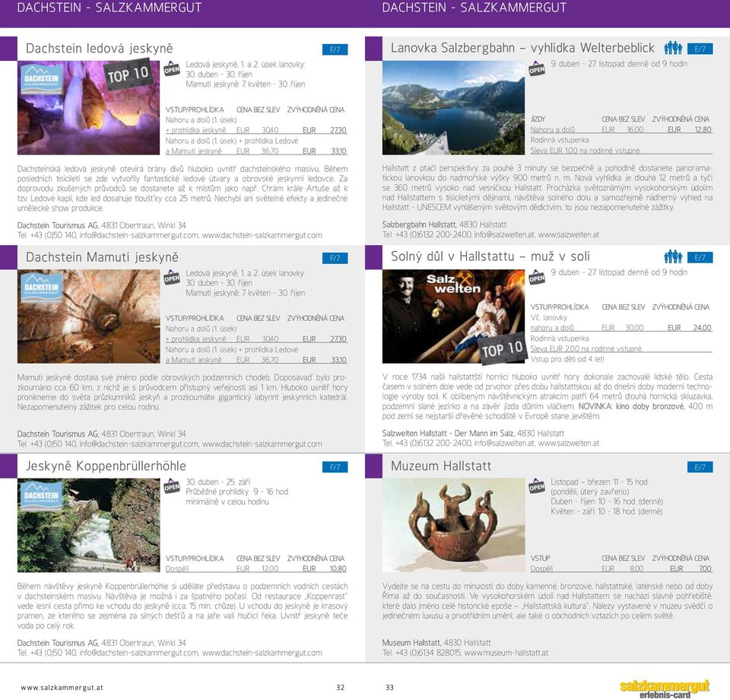Click the OPEN tag icon for Dachstein ledová jeskyně
Screen dimensions: 730x700
point(171,69)
